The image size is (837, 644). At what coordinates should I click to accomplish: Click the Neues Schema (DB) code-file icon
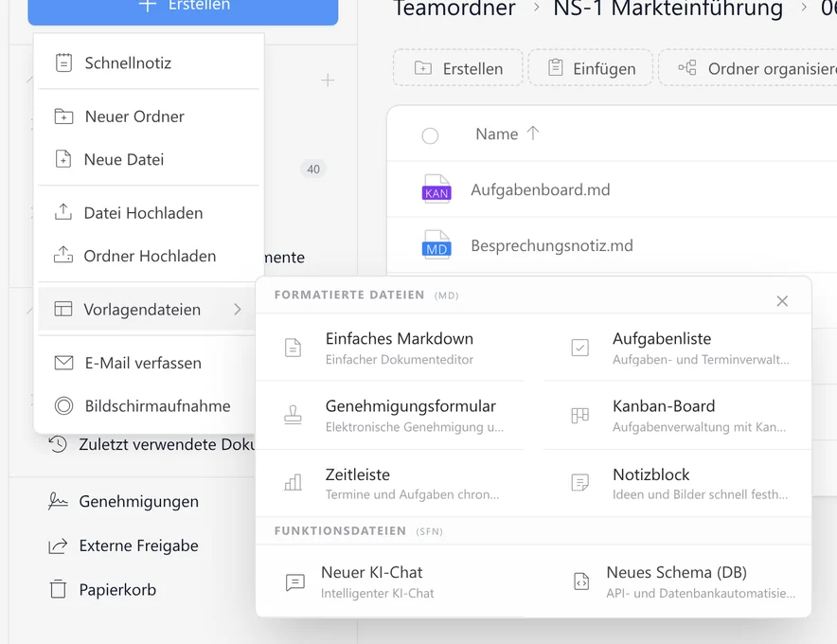tap(580, 581)
